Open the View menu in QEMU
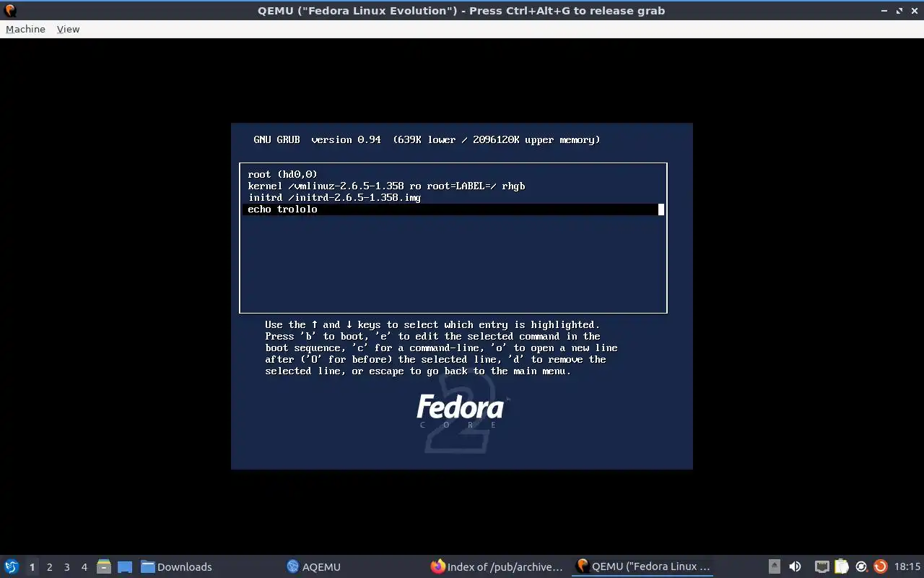 [x=68, y=29]
